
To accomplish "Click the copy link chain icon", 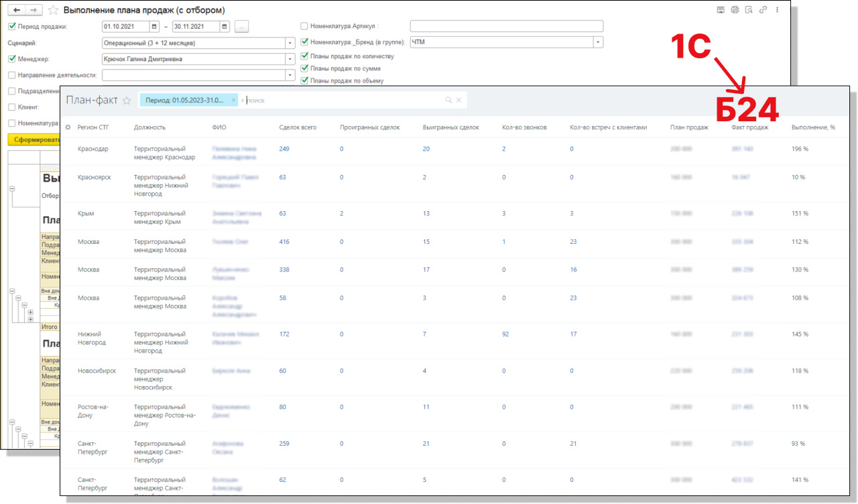I will point(763,10).
